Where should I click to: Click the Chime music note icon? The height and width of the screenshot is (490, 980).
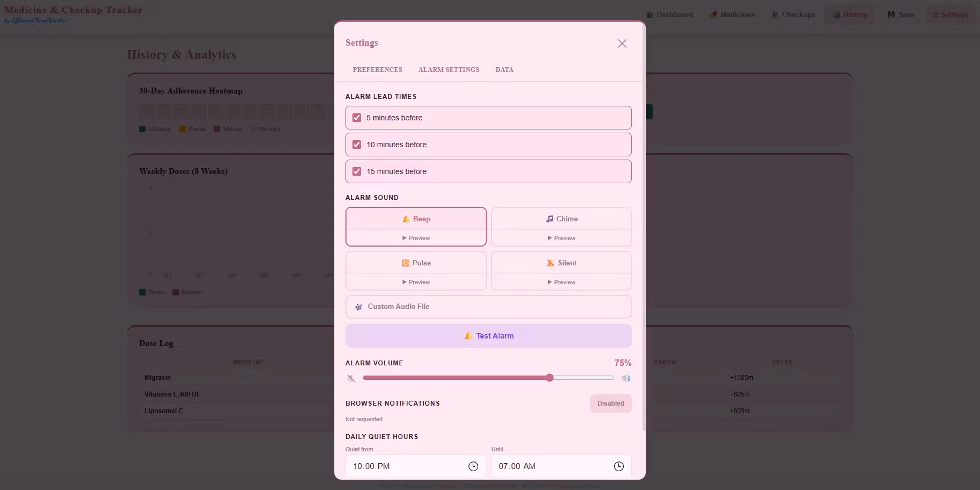click(550, 219)
